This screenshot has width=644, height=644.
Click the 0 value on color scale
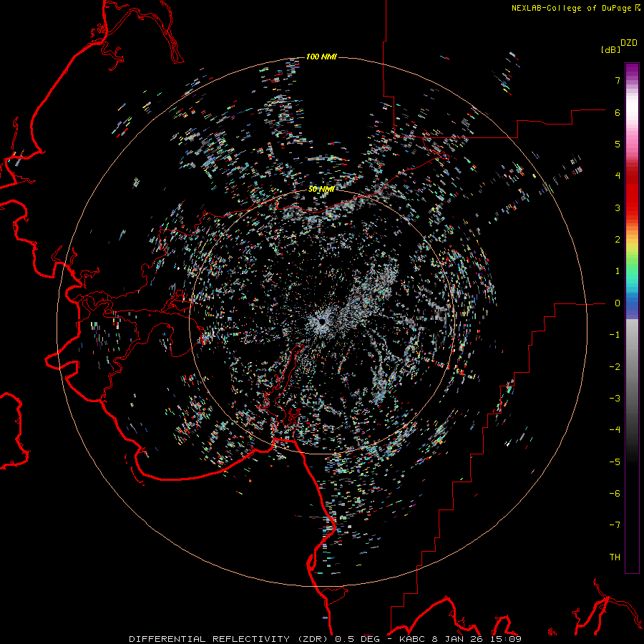point(617,303)
